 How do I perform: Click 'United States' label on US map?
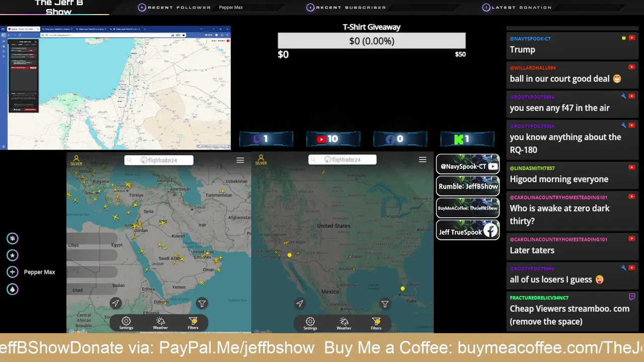coord(334,226)
